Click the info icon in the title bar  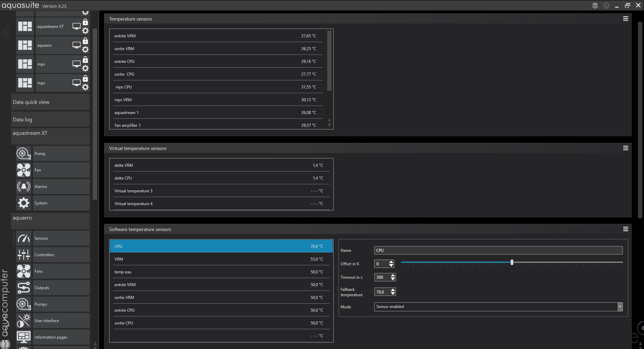click(x=606, y=5)
